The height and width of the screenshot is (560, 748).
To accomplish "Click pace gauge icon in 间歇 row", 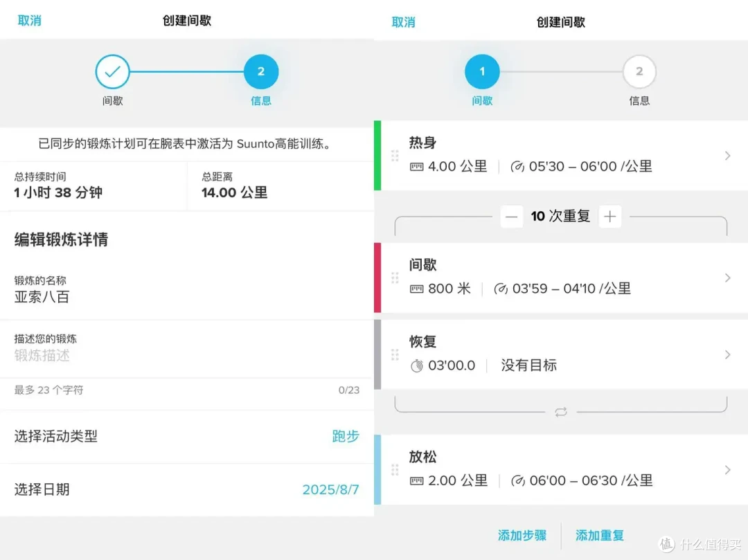I will 501,289.
